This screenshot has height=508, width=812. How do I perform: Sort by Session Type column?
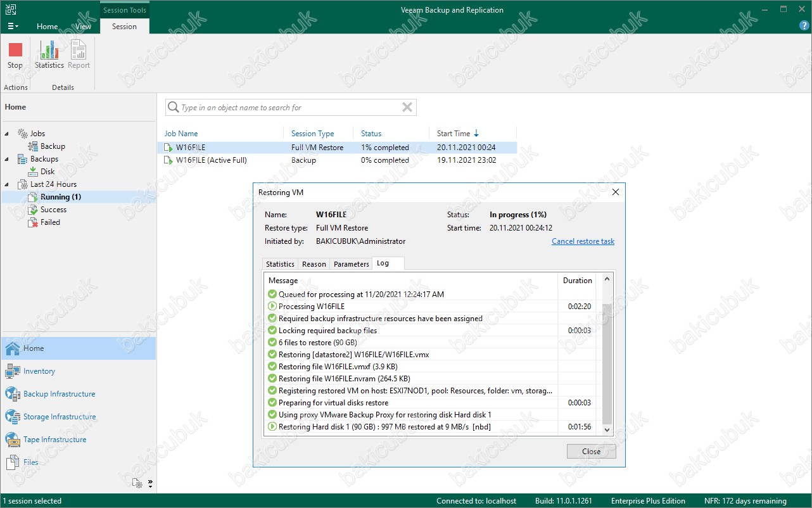312,134
